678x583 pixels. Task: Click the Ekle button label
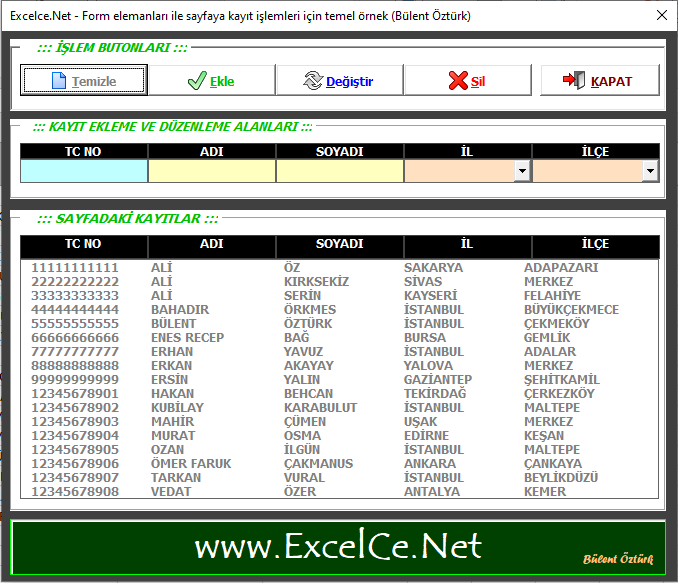[x=222, y=81]
